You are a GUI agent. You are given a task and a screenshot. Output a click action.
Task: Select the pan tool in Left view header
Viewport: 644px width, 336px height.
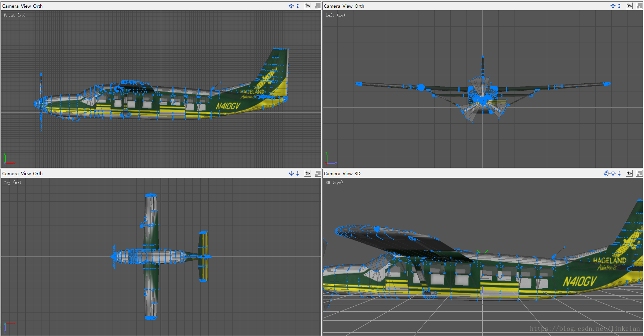[x=613, y=6]
